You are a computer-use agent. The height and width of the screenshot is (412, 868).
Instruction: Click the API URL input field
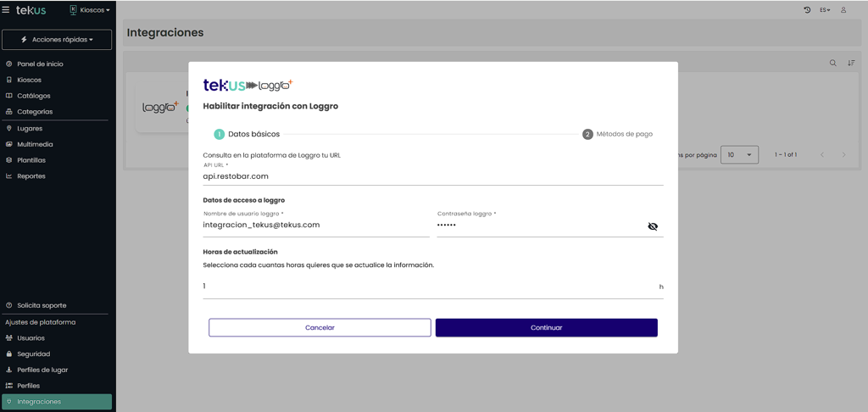click(432, 176)
